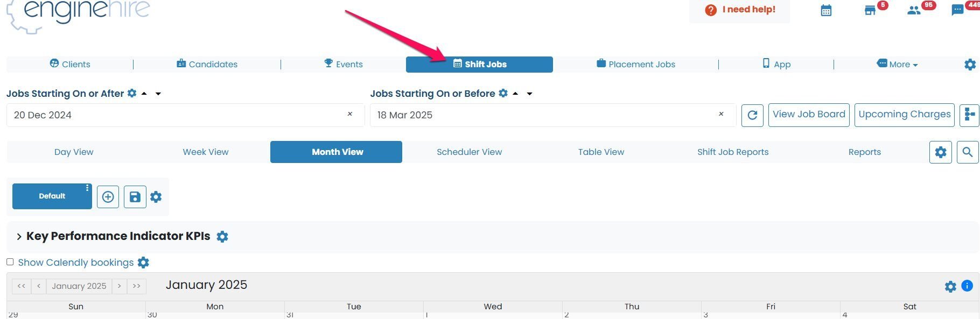Image resolution: width=980 pixels, height=319 pixels.
Task: Go to next month in calendar
Action: pos(119,286)
